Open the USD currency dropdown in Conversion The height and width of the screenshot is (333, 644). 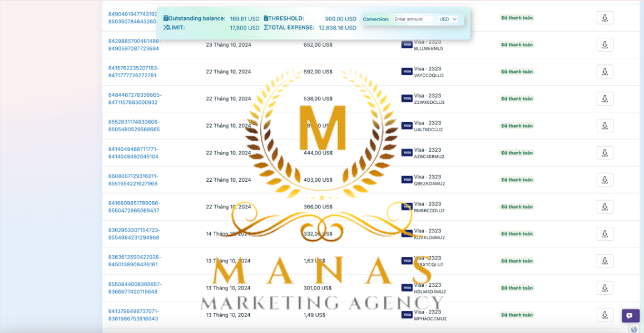[448, 19]
